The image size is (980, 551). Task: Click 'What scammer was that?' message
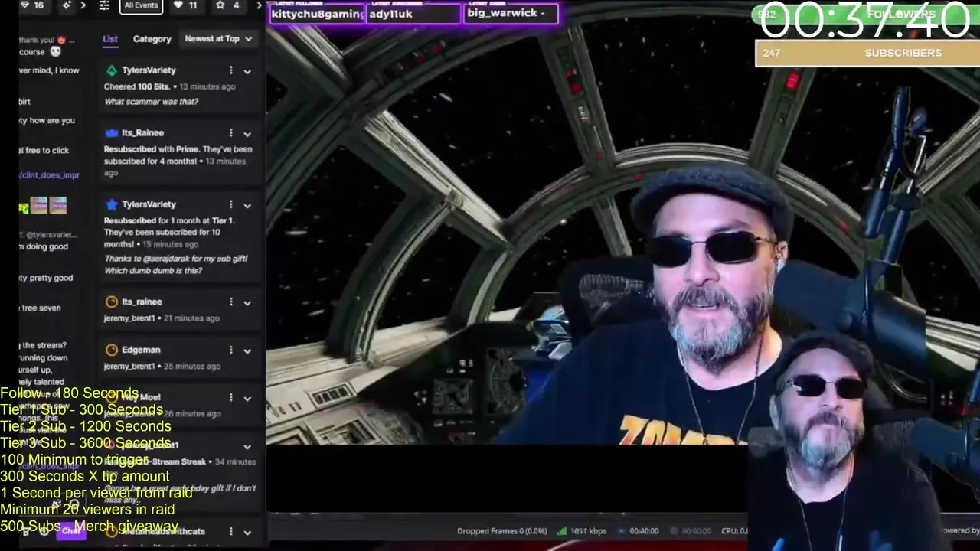(x=151, y=102)
